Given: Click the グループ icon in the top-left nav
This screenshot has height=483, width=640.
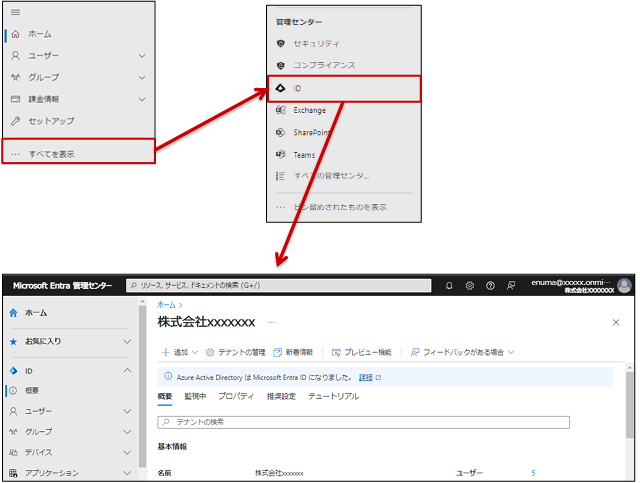Looking at the screenshot, I should [16, 77].
